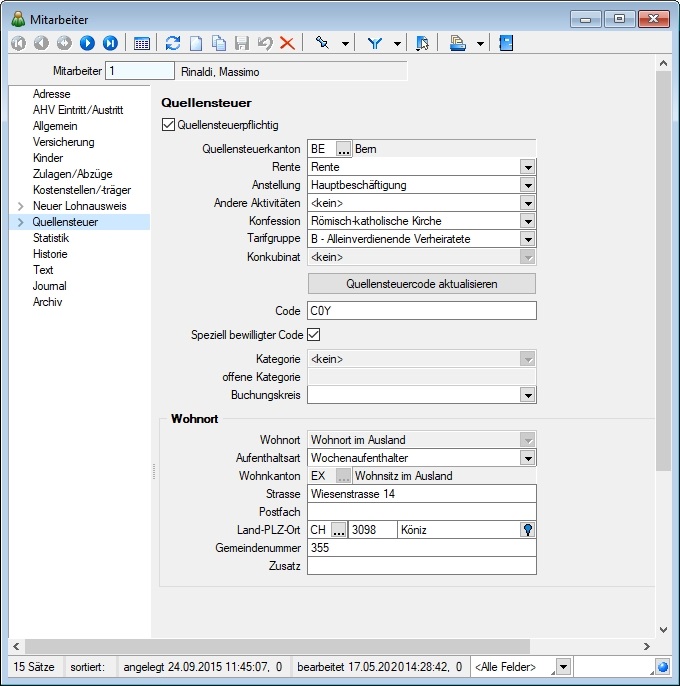Click Quellensteuercode aktualisieren button
Viewport: 680px width, 686px height.
[x=422, y=284]
